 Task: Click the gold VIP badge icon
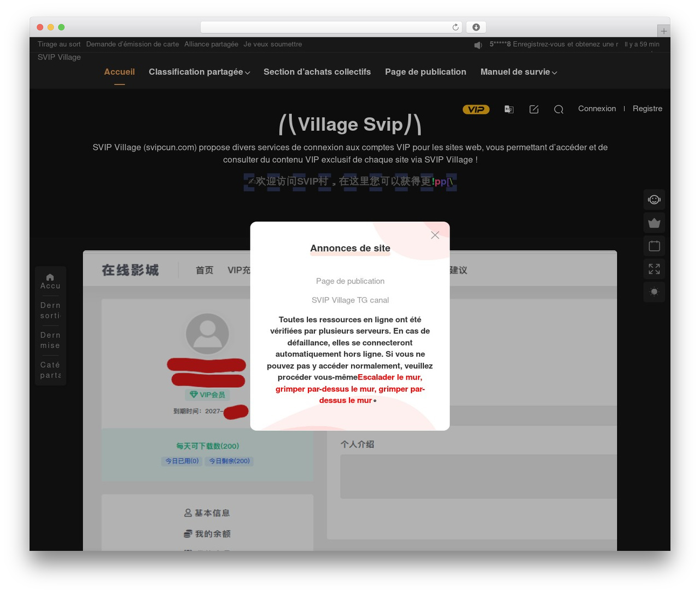point(476,109)
